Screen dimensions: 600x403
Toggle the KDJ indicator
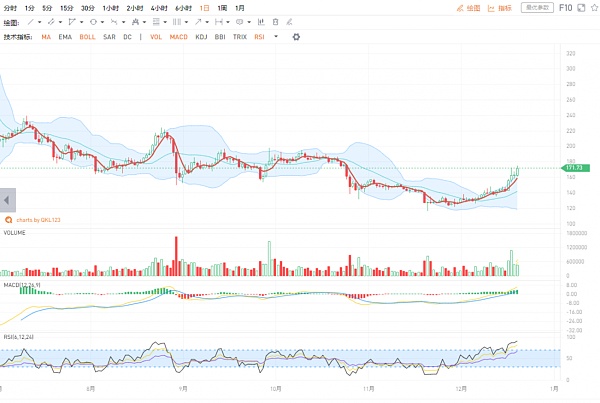click(x=201, y=36)
